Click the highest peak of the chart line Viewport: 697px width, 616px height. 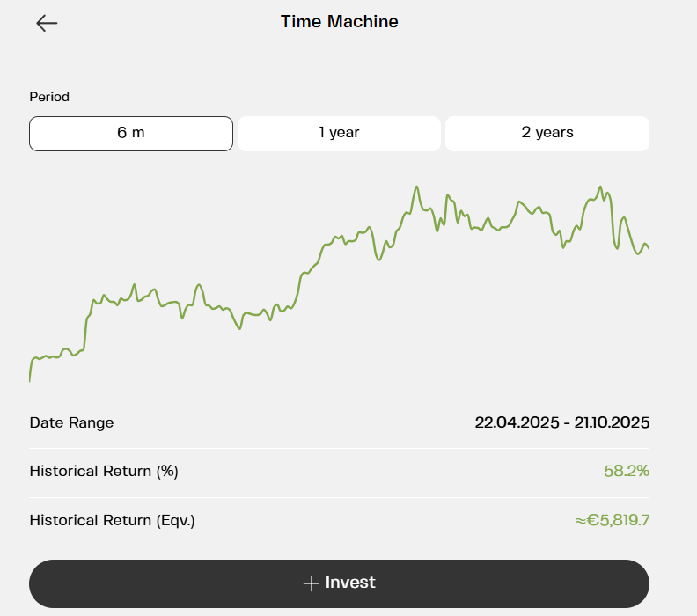416,187
